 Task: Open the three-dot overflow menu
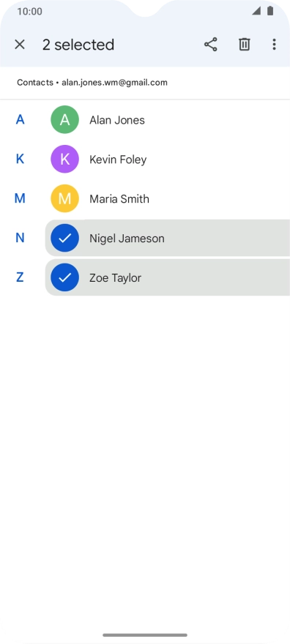(274, 45)
